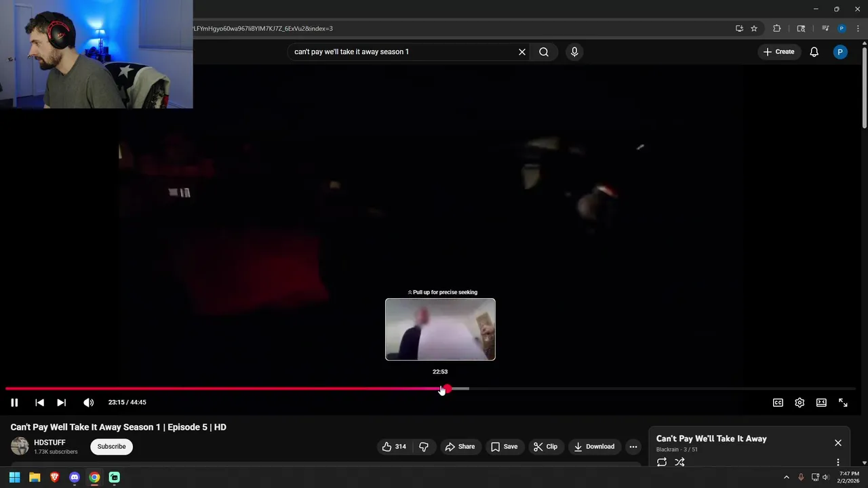Open Chrome tab search icon

[801, 28]
